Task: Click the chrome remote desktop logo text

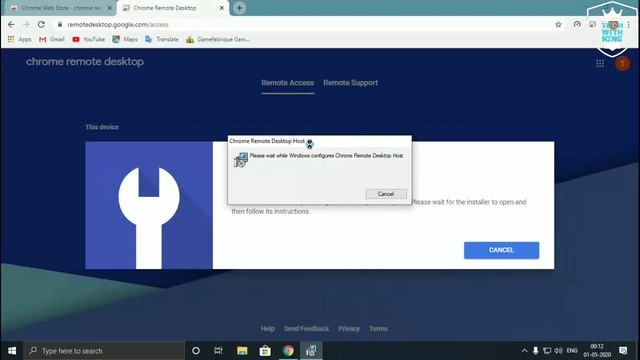Action: click(x=85, y=62)
